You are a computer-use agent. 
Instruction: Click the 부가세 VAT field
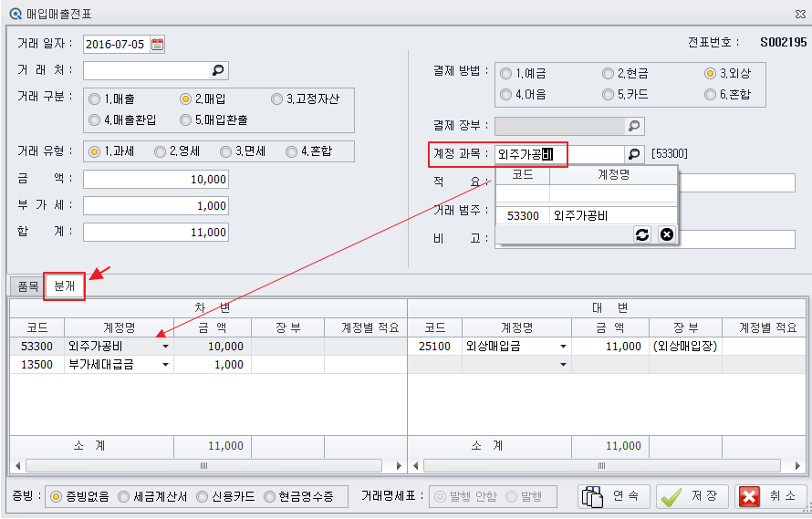[x=156, y=205]
